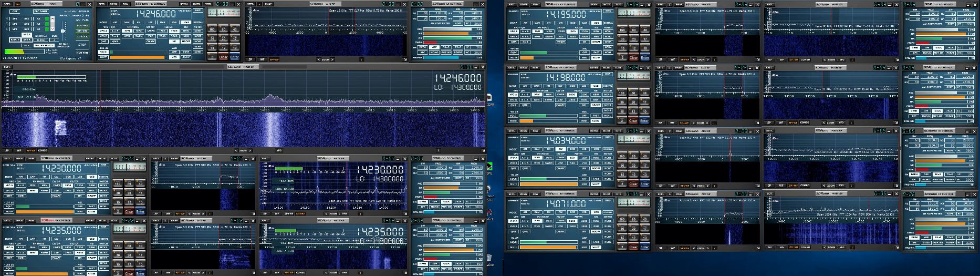Image resolution: width=980 pixels, height=276 pixels.
Task: Click resize corner arrow of wide Main SP window
Action: coord(482,150)
